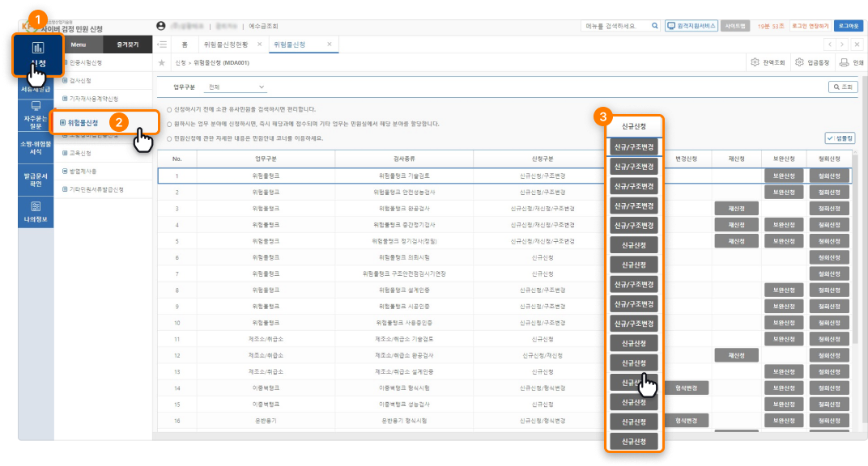The image size is (868, 466).
Task: Click the magnifier icon in menu search
Action: tap(654, 26)
